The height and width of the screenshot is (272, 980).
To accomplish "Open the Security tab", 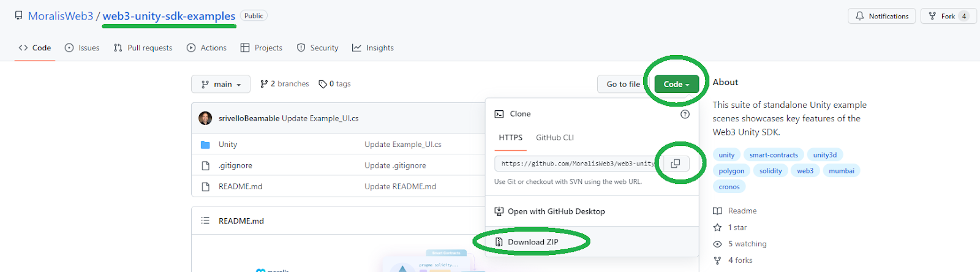I will pos(317,48).
